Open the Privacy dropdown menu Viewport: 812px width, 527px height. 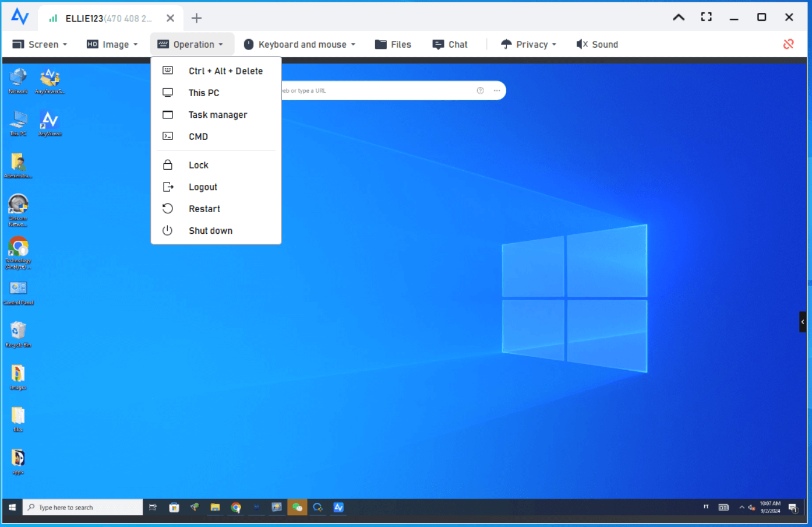[x=528, y=44]
